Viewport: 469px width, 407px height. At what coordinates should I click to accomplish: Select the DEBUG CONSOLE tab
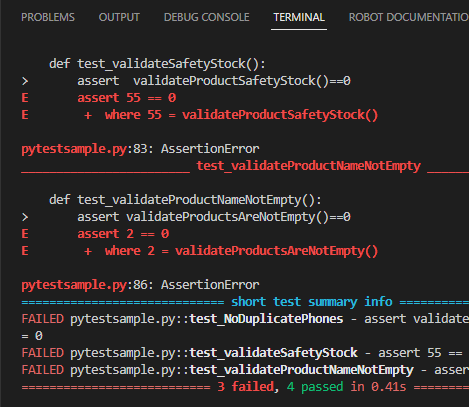click(x=206, y=17)
